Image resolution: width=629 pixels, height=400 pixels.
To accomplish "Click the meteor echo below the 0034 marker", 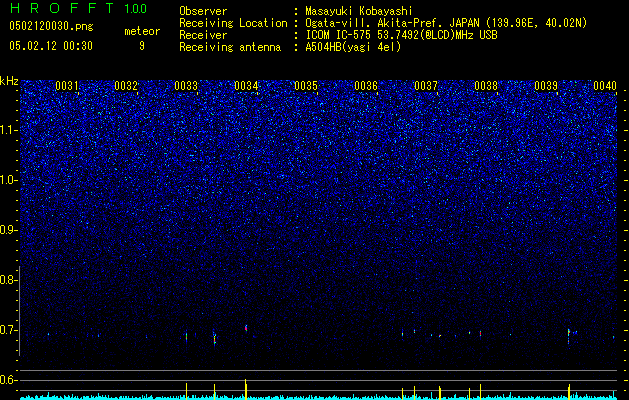I will coord(246,328).
